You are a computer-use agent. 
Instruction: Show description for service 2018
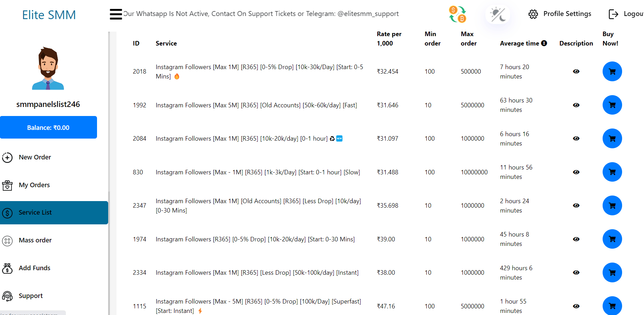point(576,72)
